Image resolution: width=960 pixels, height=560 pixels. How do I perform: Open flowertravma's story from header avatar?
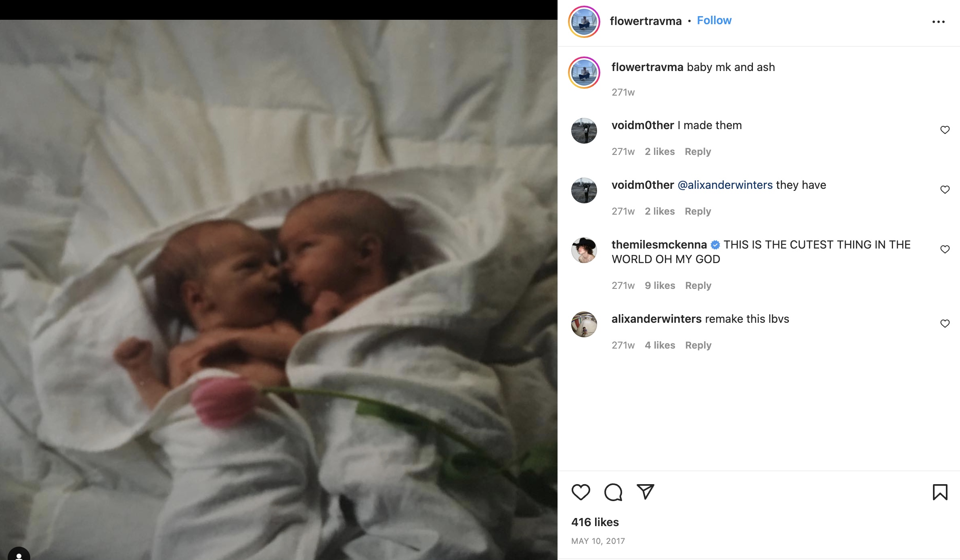(x=584, y=22)
